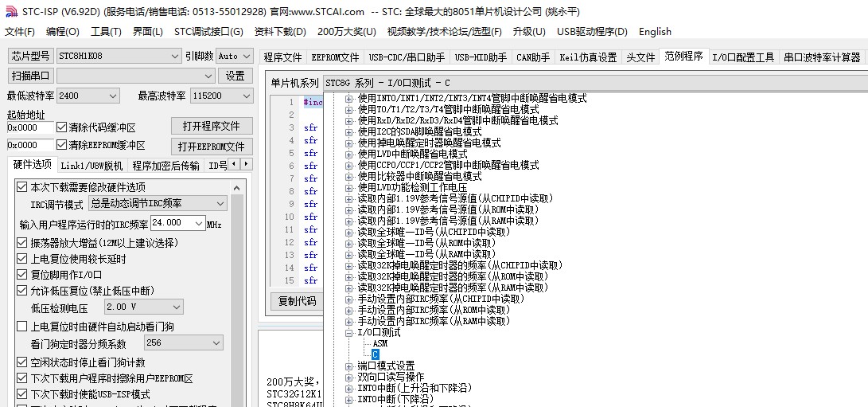
Task: Click the 扫描串口 button
Action: 31,76
